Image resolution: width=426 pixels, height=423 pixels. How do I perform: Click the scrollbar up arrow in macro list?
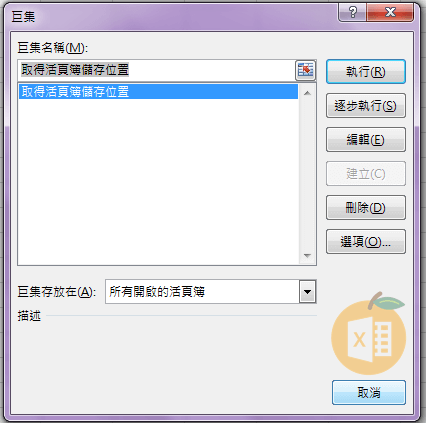click(x=307, y=93)
